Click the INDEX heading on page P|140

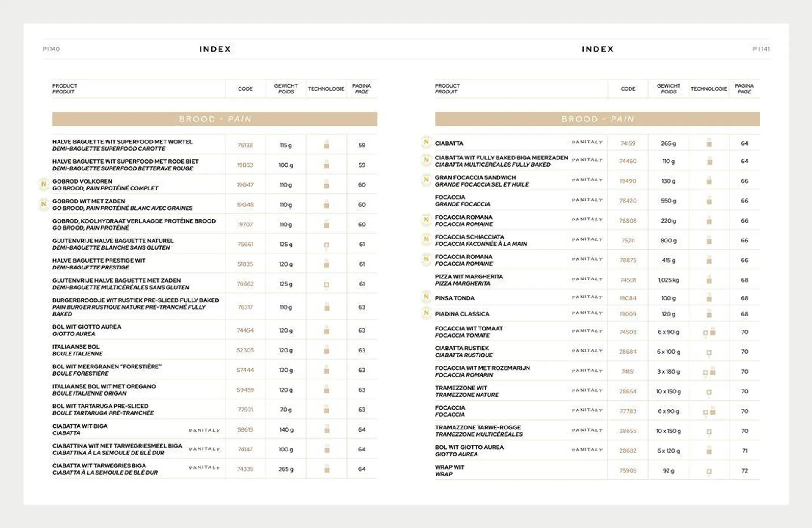pos(215,49)
